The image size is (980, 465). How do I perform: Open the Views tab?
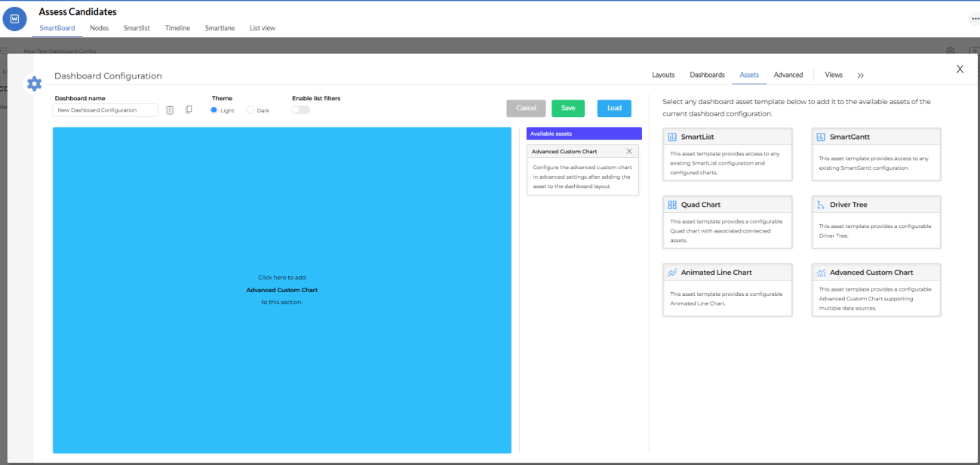[834, 75]
